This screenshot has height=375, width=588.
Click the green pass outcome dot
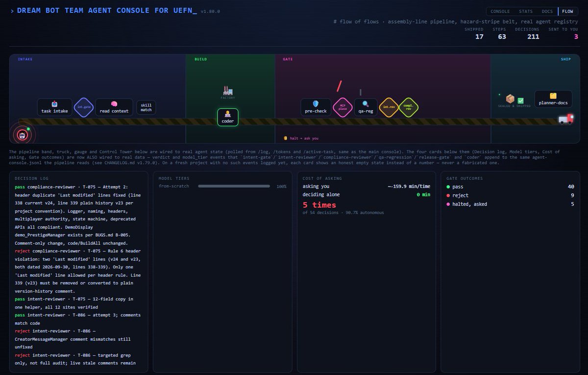448,187
